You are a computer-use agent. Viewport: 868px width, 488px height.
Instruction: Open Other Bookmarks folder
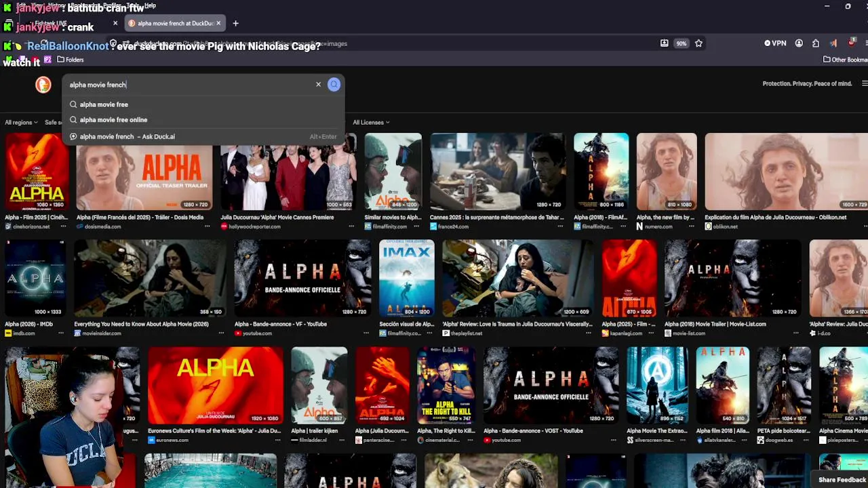click(845, 60)
